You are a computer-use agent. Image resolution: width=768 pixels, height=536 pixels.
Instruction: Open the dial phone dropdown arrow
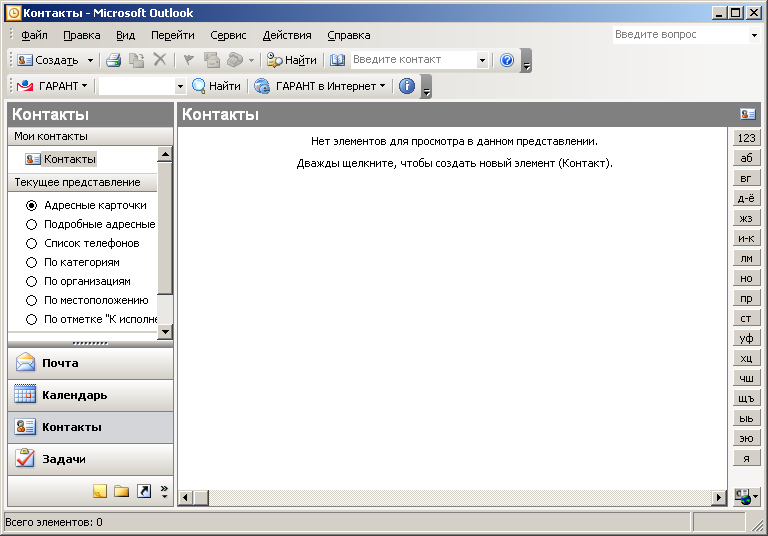coord(251,60)
